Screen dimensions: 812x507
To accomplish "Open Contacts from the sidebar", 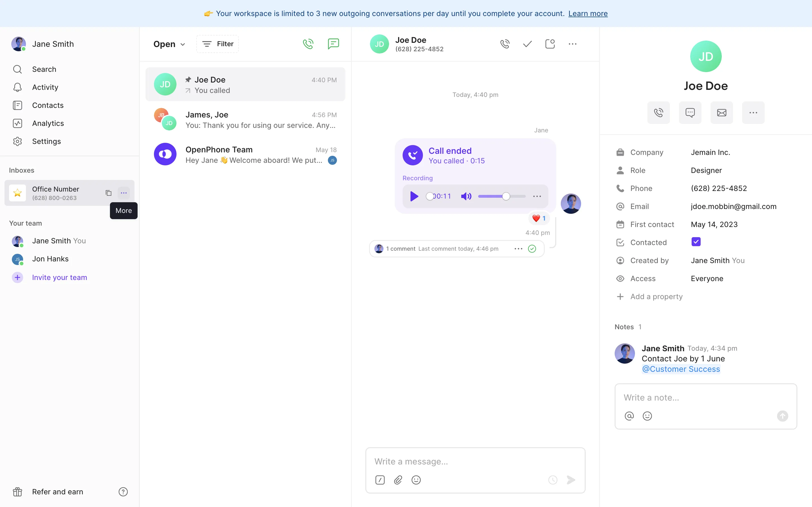I will (x=48, y=105).
